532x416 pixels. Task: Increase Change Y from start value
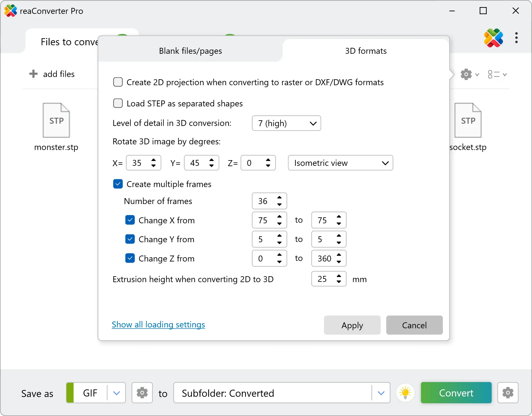(x=279, y=236)
